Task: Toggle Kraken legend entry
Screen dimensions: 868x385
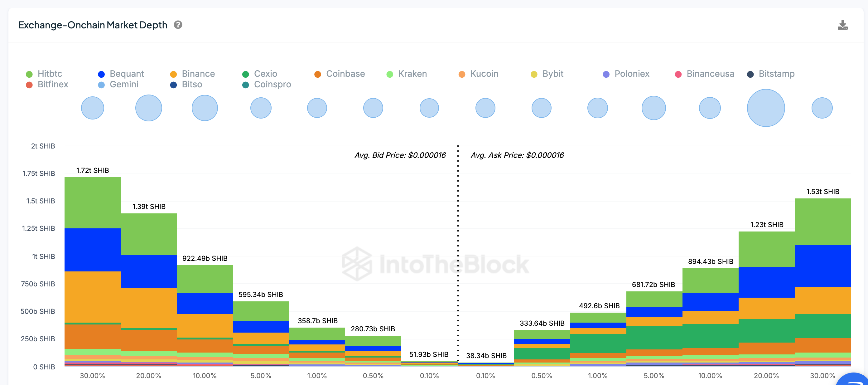Action: pyautogui.click(x=407, y=74)
